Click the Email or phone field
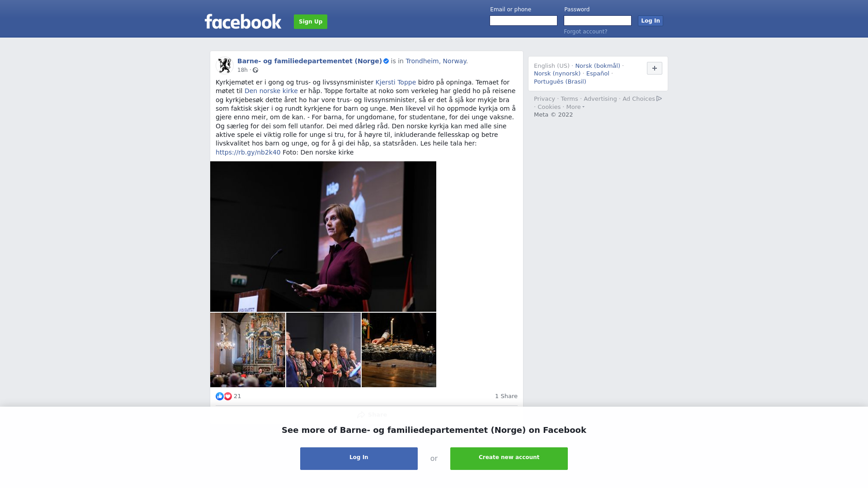Viewport: 868px width, 488px height. coord(524,21)
